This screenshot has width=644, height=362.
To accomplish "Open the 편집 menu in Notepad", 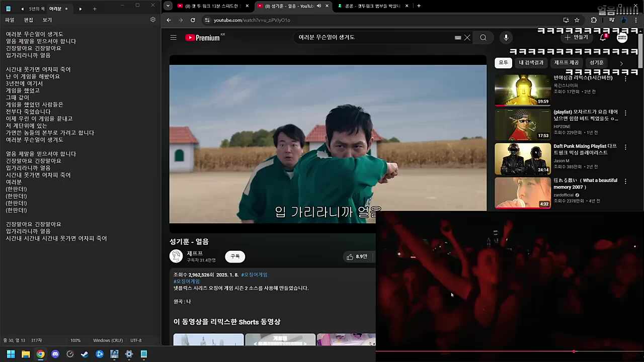I will (x=28, y=20).
